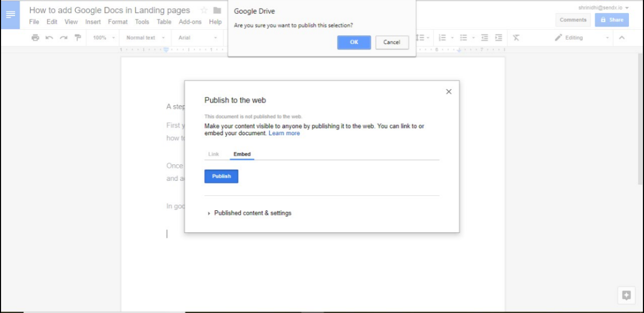Click the blue Publish button

221,176
